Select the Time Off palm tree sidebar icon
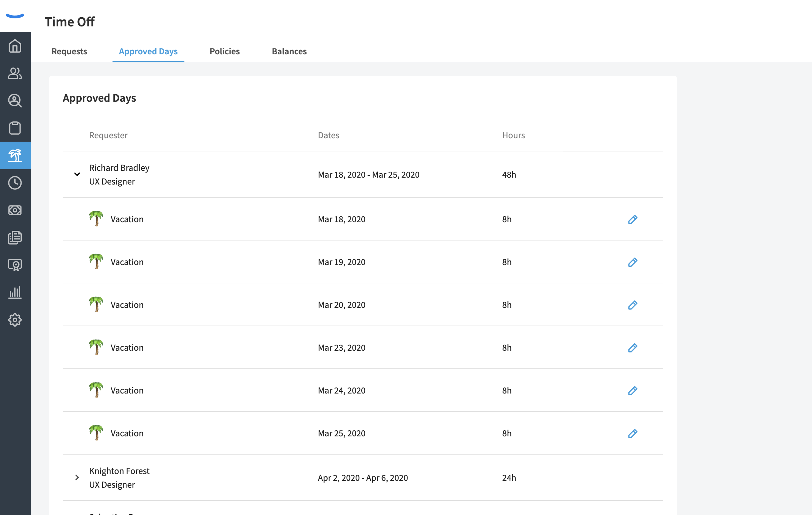 tap(15, 155)
